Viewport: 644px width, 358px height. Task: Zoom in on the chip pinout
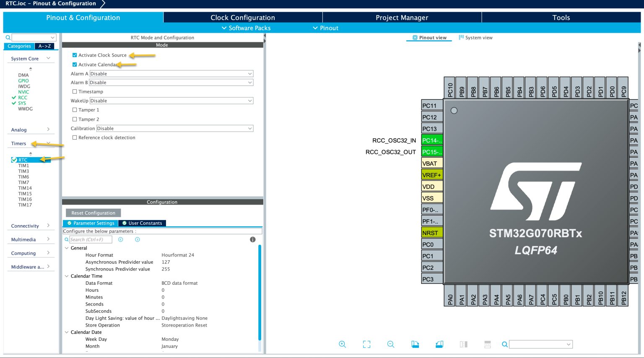[342, 344]
